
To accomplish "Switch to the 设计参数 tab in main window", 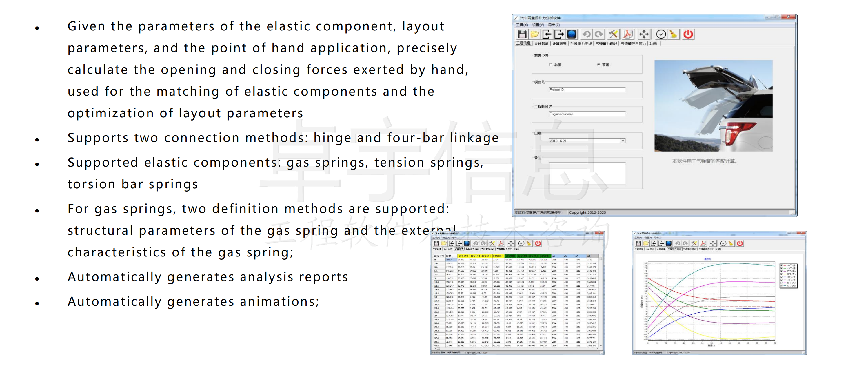I will pyautogui.click(x=541, y=43).
